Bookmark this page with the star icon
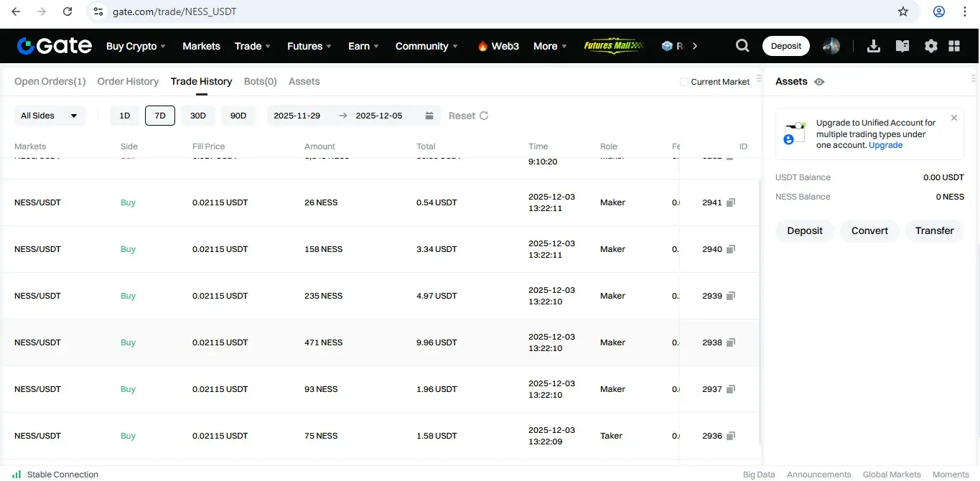Viewport: 980px width, 481px height. (903, 11)
